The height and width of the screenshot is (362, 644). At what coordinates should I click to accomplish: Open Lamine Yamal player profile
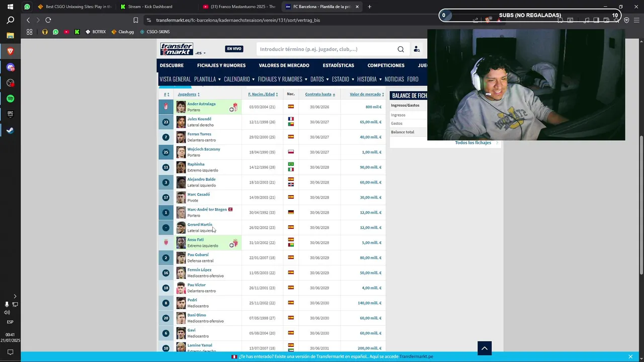click(x=200, y=345)
